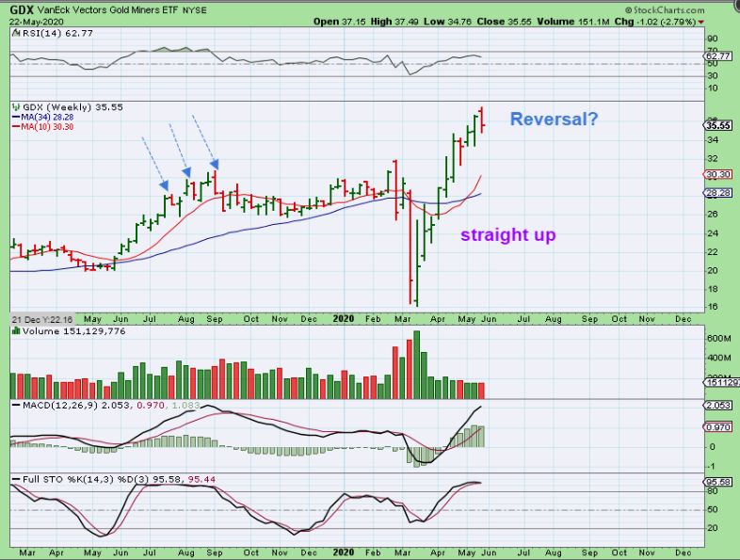The height and width of the screenshot is (560, 740).
Task: Click the 0.970 MACD signal axis tag
Action: click(x=717, y=427)
